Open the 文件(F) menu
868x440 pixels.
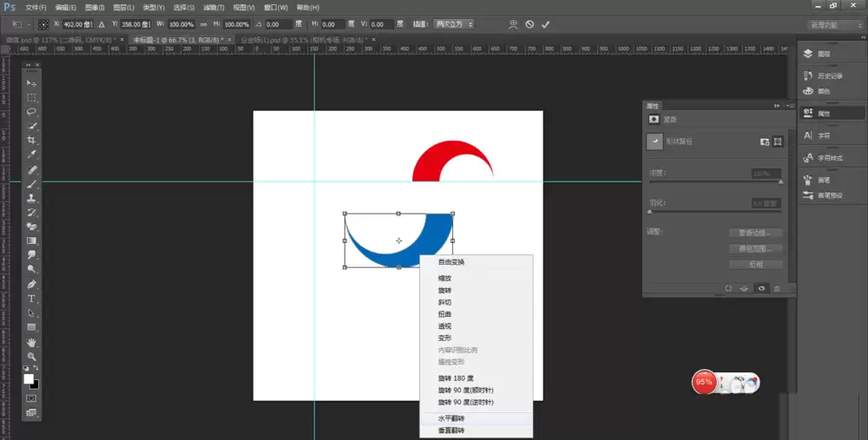(x=36, y=8)
